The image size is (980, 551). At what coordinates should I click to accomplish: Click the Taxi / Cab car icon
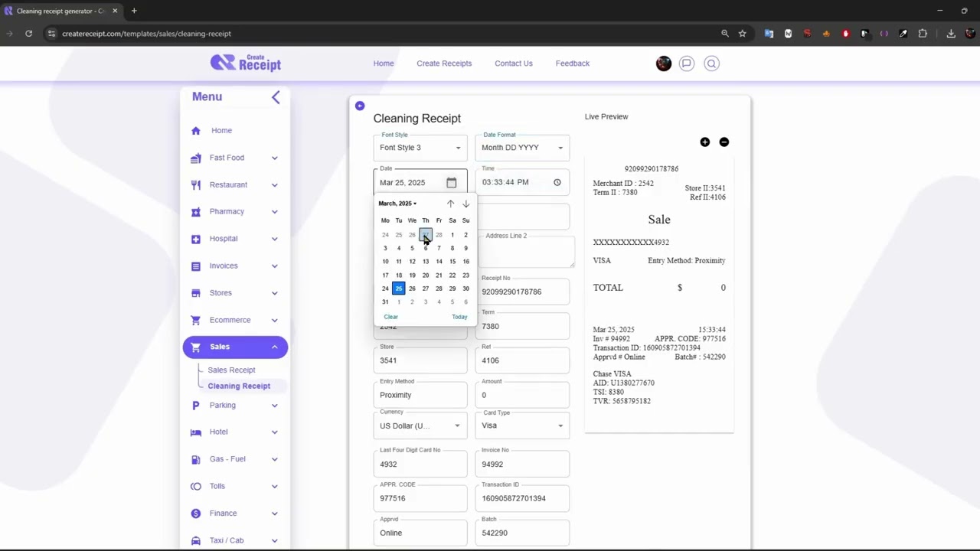tap(196, 540)
